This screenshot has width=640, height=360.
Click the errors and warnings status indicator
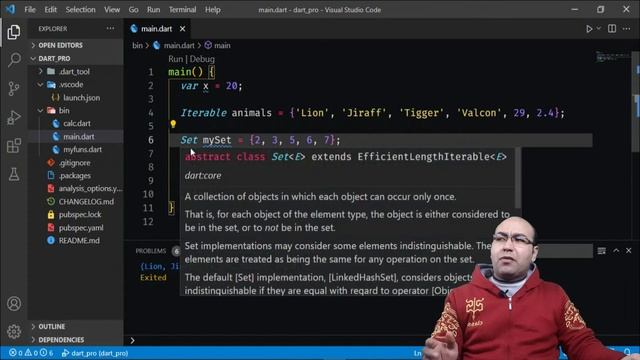point(31,353)
